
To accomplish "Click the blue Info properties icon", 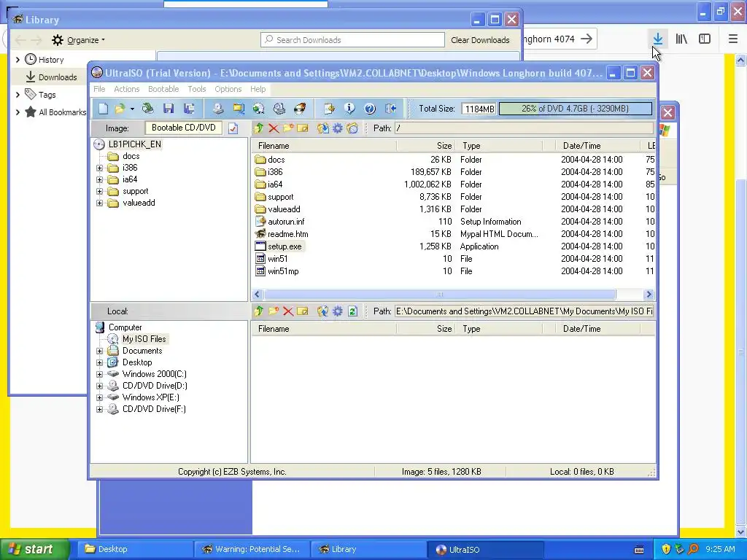I will click(349, 109).
